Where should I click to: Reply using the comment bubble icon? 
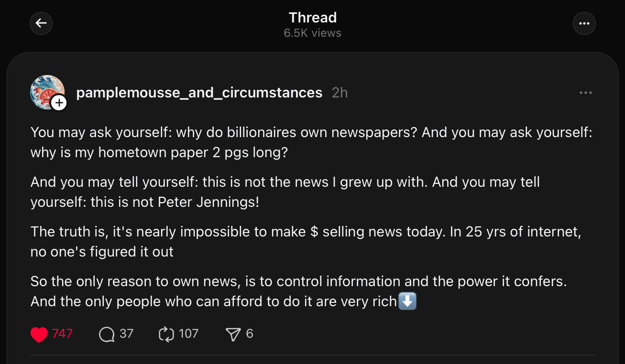[107, 334]
